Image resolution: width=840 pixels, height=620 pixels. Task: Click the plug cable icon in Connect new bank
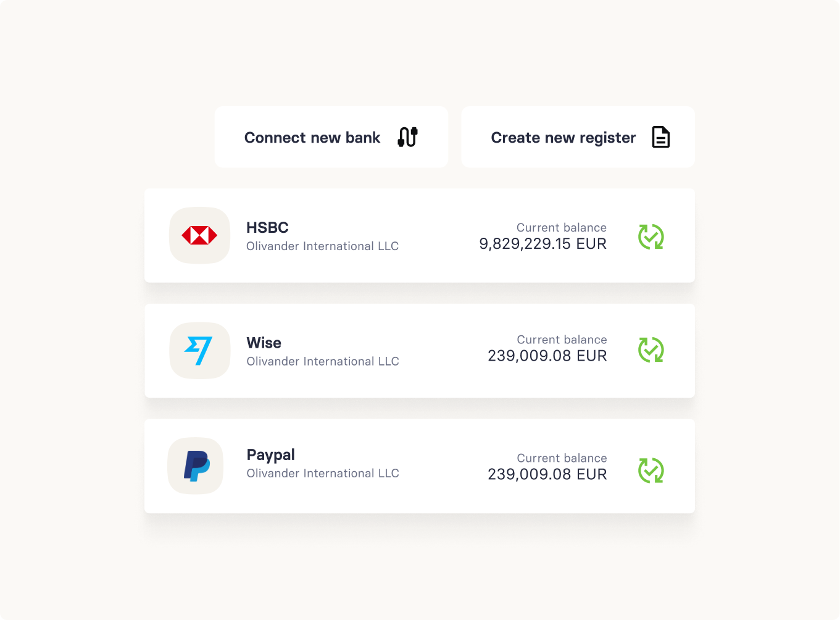408,137
